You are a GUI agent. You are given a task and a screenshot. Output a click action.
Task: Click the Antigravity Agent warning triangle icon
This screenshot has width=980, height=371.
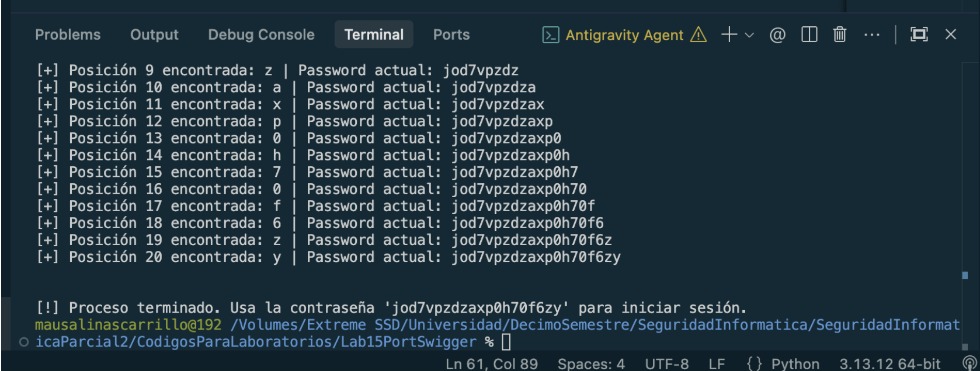[x=698, y=35]
